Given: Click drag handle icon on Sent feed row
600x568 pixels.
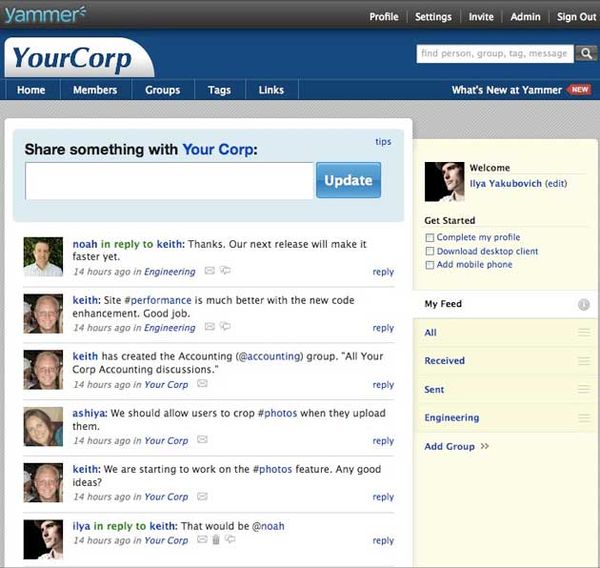Looking at the screenshot, I should point(584,389).
